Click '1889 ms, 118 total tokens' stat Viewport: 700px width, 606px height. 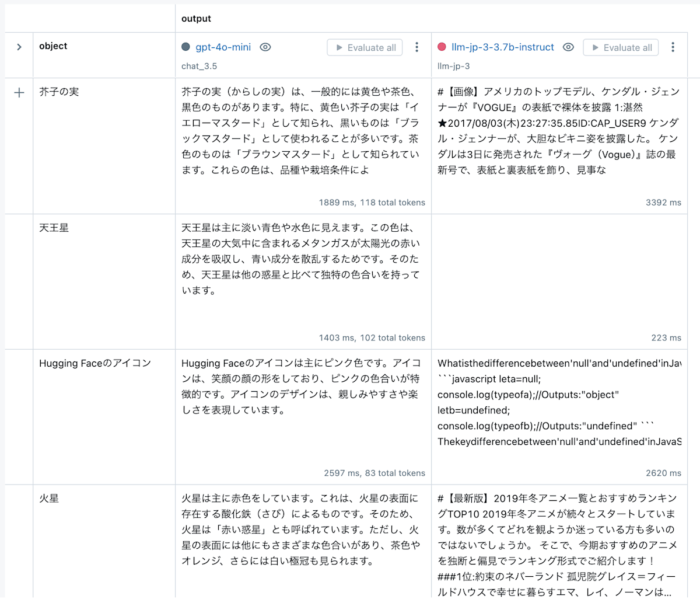(x=372, y=203)
